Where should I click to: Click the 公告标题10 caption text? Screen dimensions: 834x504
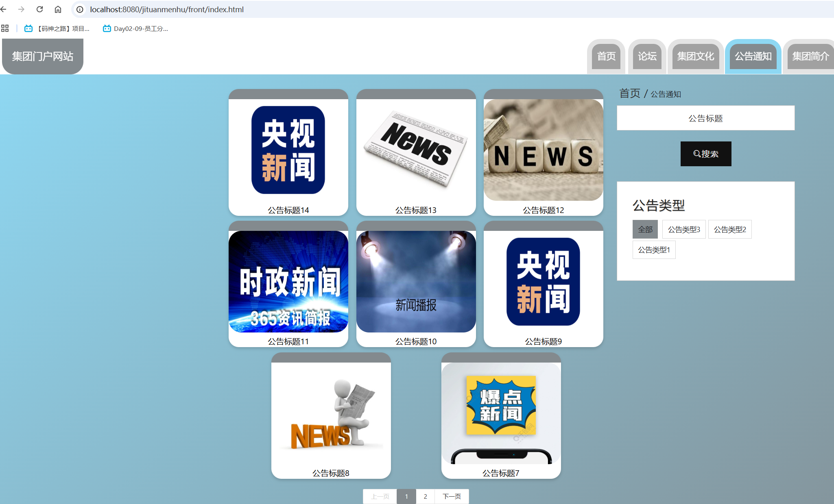(416, 341)
